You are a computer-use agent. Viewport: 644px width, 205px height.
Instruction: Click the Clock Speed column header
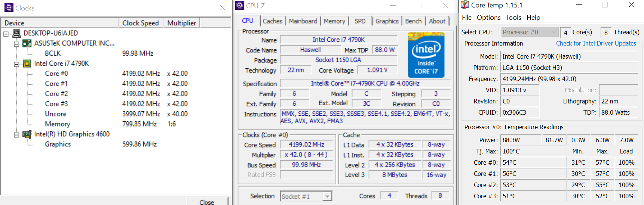pyautogui.click(x=141, y=23)
